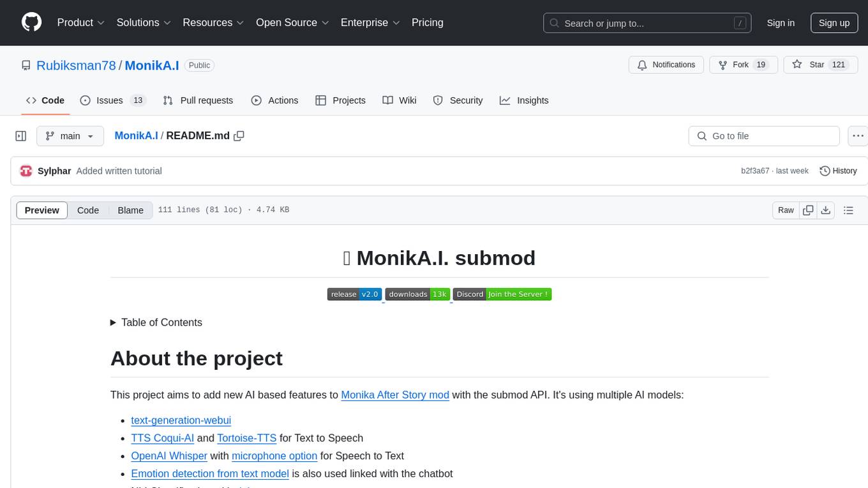The height and width of the screenshot is (488, 868).
Task: Open the Actions tab
Action: point(274,100)
